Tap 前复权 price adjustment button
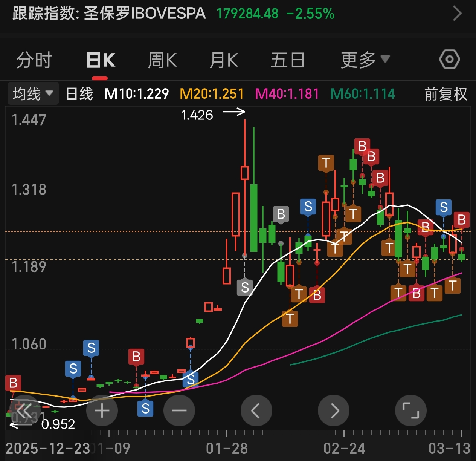The image size is (476, 461). (446, 94)
